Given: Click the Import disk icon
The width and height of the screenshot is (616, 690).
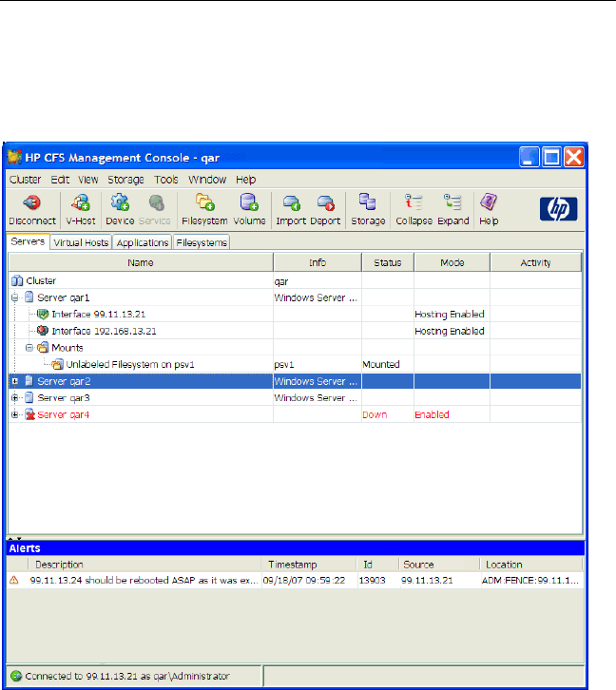Looking at the screenshot, I should [290, 202].
